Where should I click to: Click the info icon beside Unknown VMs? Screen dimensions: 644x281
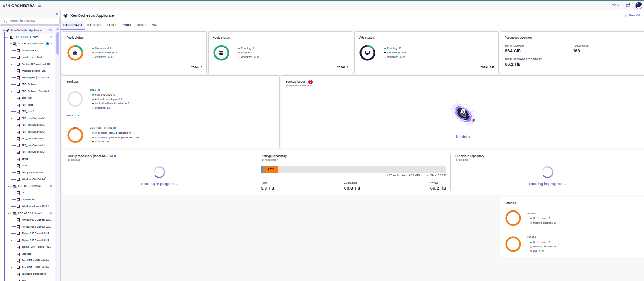point(401,57)
